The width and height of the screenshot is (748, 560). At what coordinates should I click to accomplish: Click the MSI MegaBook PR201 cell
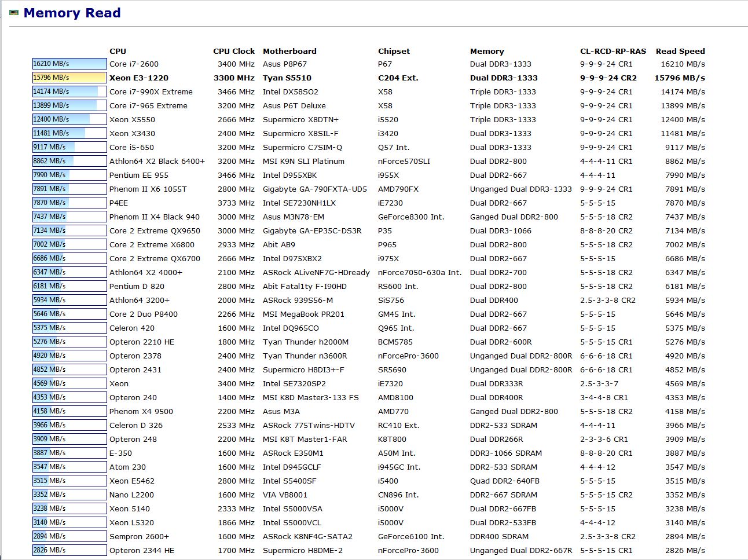(303, 314)
